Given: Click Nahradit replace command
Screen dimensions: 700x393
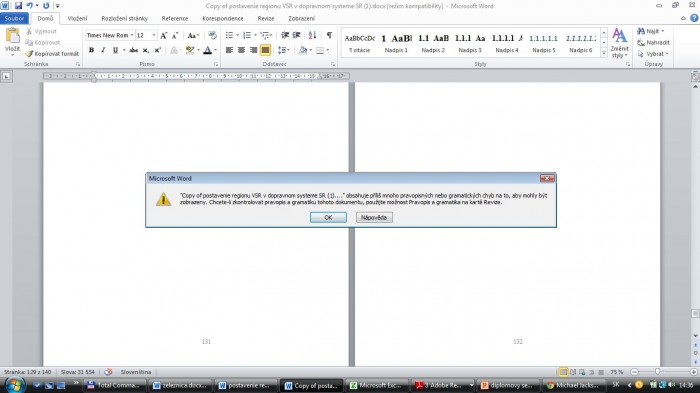Looking at the screenshot, I should coord(654,42).
